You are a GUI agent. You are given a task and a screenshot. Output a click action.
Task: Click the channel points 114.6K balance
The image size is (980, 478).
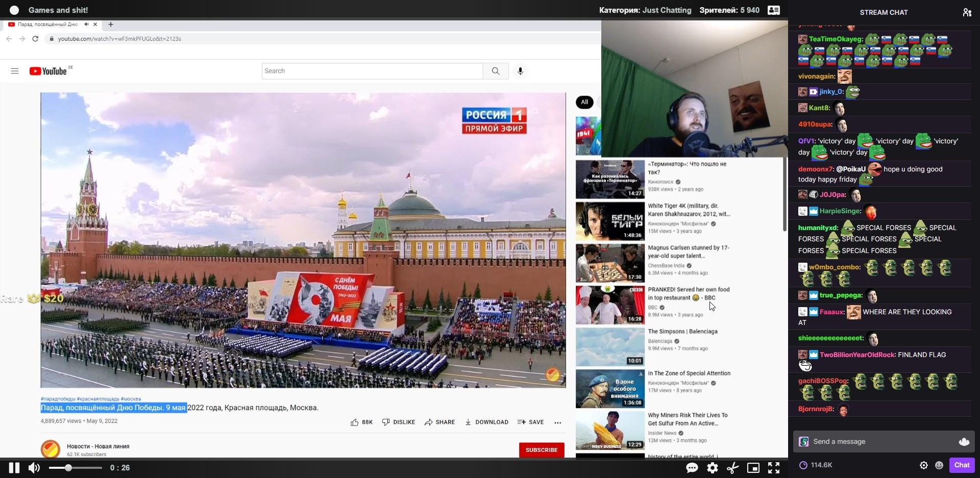(816, 465)
